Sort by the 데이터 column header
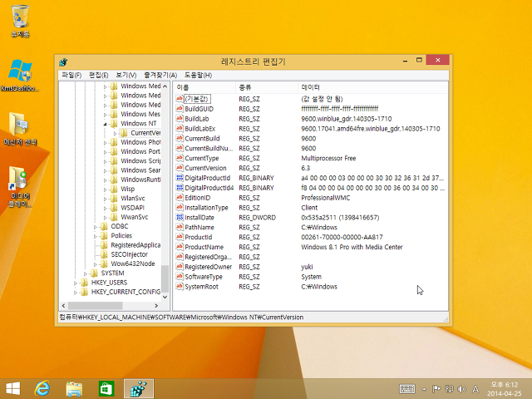Viewport: 532px width, 399px height. point(373,87)
